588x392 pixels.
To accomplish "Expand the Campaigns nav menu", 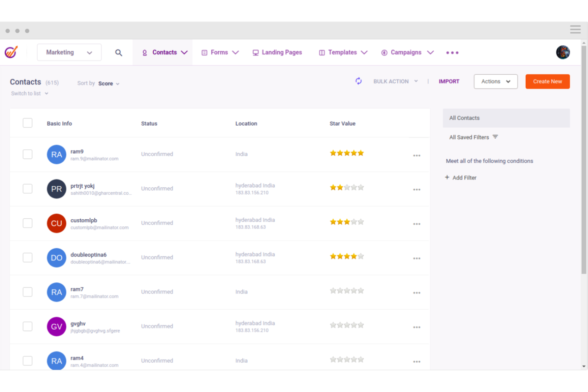I will [x=407, y=52].
